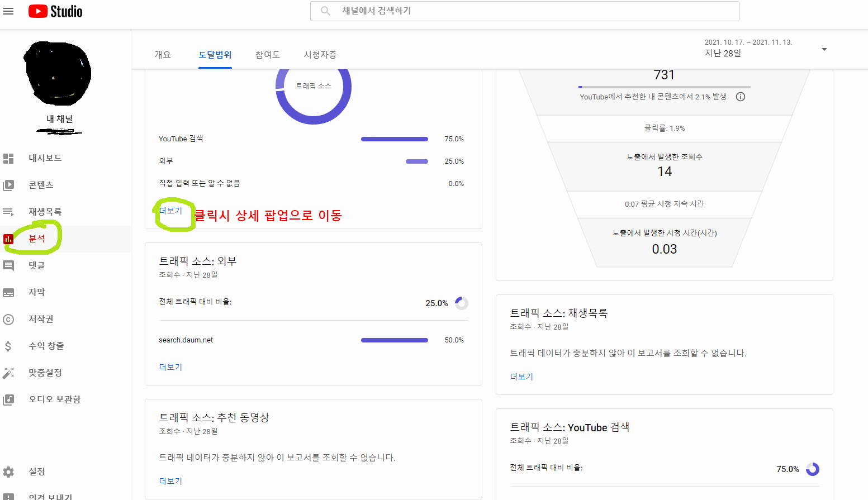Click the Monetization dollar icon

tap(8, 346)
